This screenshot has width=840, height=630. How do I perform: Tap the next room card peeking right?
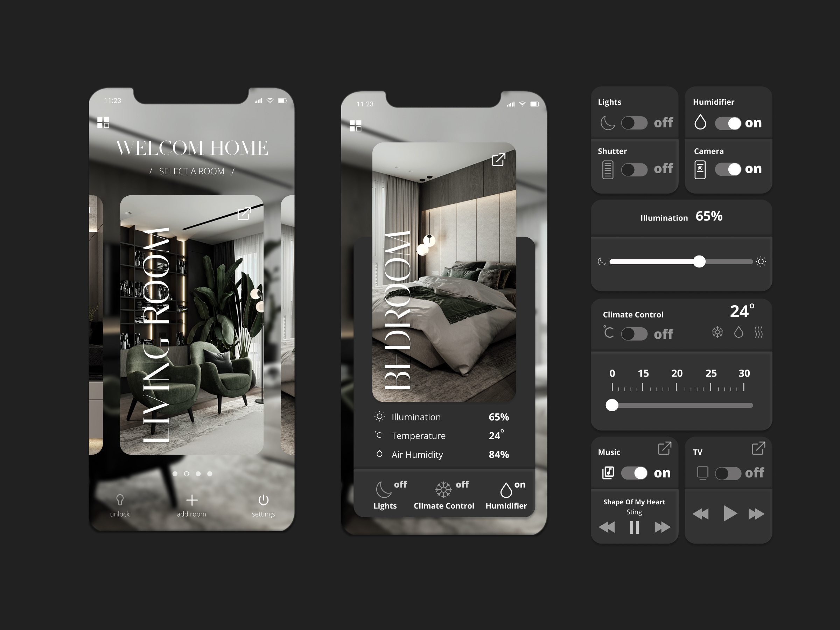(x=287, y=325)
